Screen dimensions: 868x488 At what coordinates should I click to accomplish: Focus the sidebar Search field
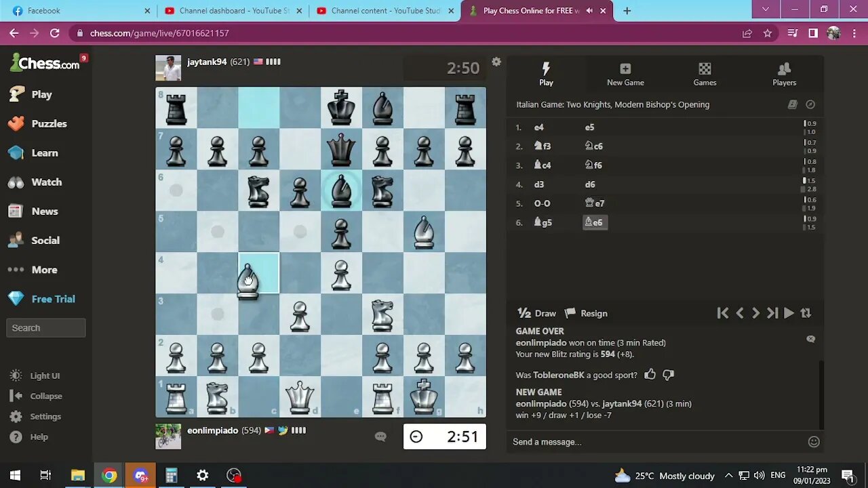pyautogui.click(x=46, y=327)
